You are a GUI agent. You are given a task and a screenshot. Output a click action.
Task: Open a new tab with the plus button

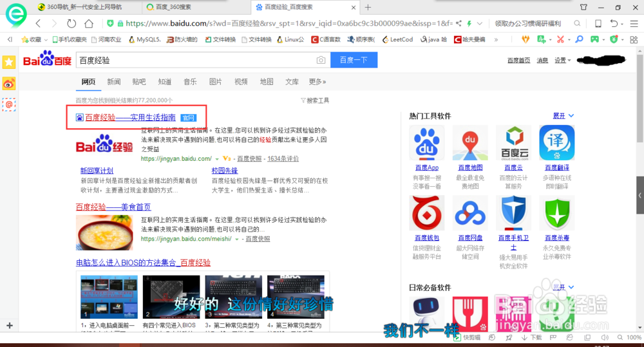(x=368, y=7)
